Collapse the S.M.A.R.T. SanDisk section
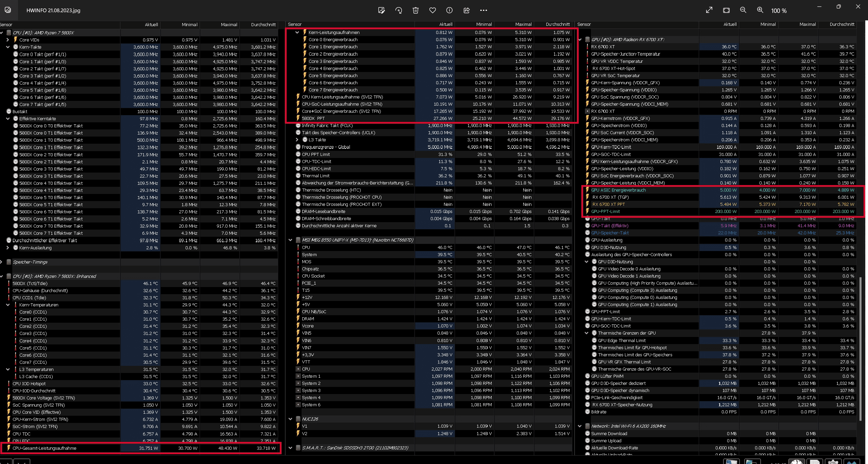This screenshot has width=868, height=464. (x=290, y=448)
